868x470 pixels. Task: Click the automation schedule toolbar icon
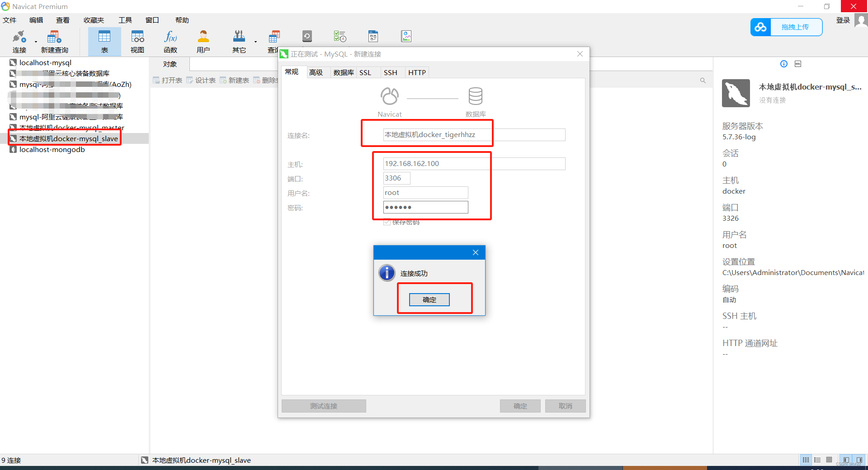[x=340, y=36]
